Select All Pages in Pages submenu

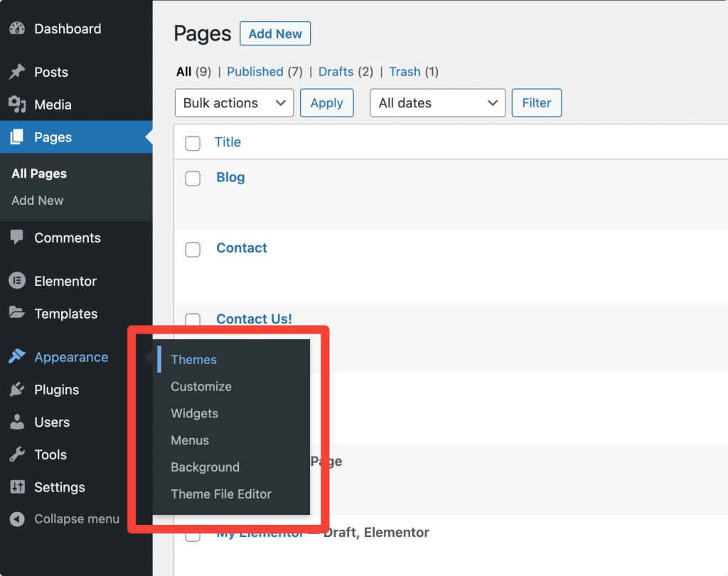click(x=39, y=174)
